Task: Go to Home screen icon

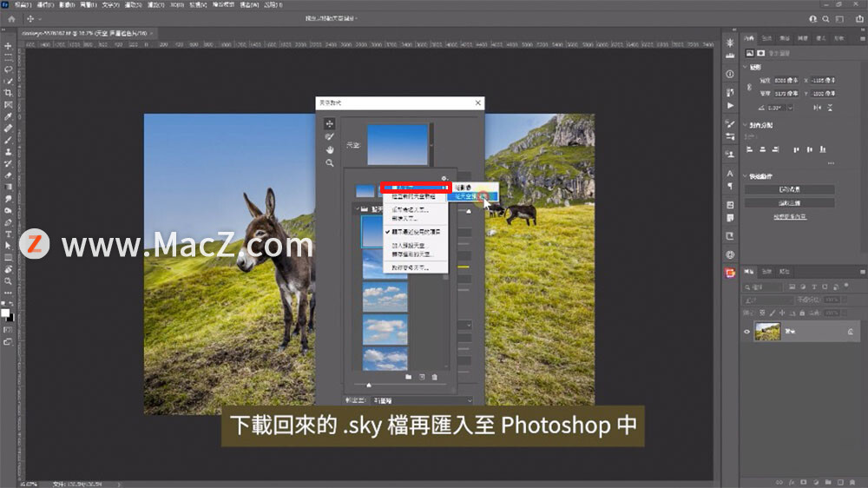Action: coord(11,19)
